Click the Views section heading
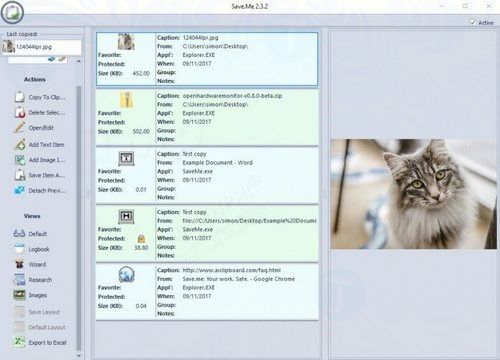This screenshot has height=360, width=500. [32, 216]
